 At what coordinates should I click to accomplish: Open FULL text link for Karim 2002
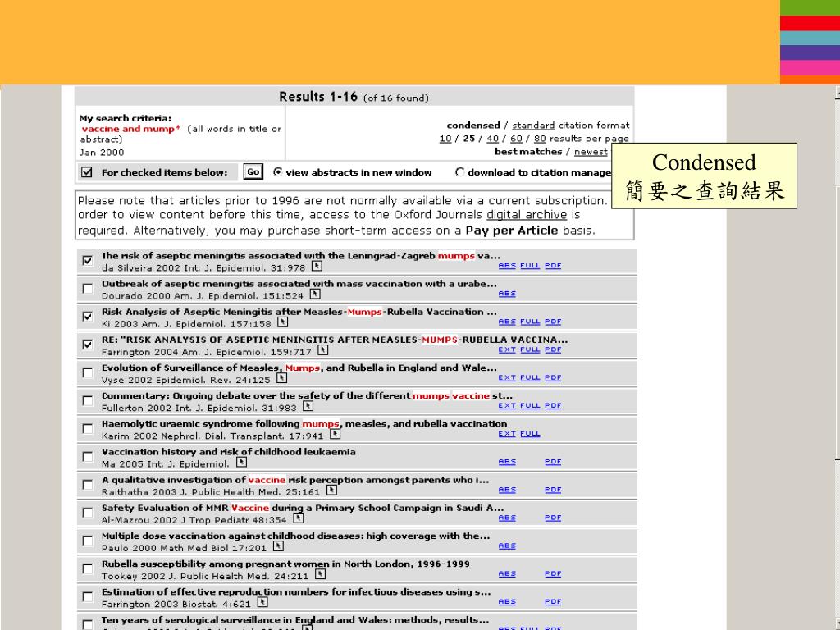[530, 434]
